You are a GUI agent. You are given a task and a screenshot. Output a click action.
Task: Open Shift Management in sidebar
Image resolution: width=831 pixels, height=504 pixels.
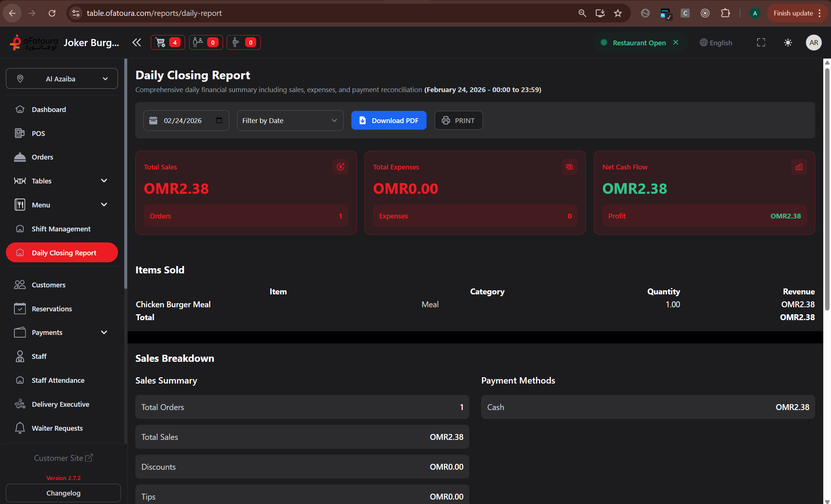(61, 229)
